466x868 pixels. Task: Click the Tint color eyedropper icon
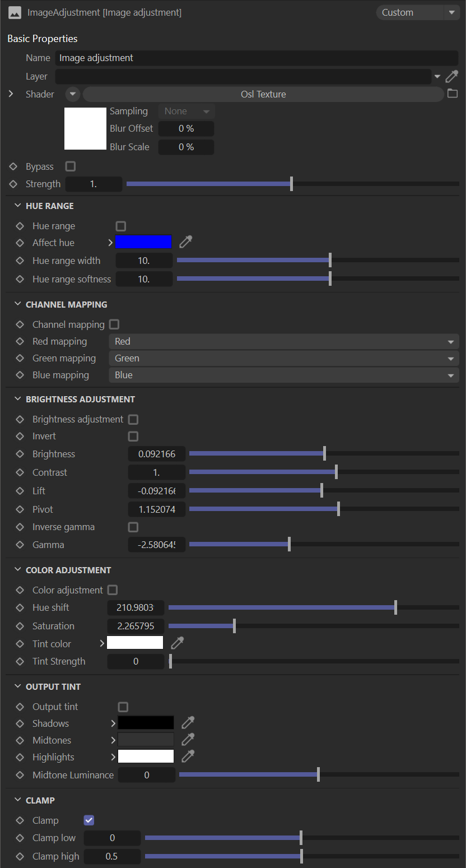(x=178, y=643)
